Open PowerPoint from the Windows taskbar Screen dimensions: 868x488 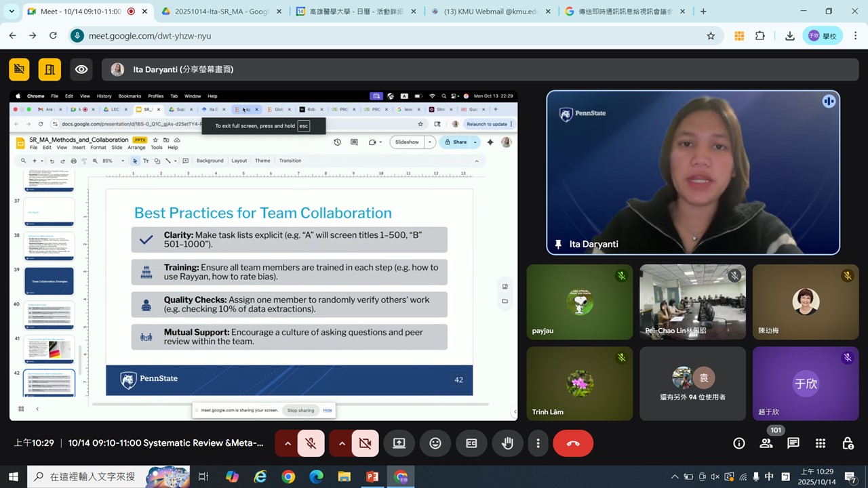coord(372,477)
